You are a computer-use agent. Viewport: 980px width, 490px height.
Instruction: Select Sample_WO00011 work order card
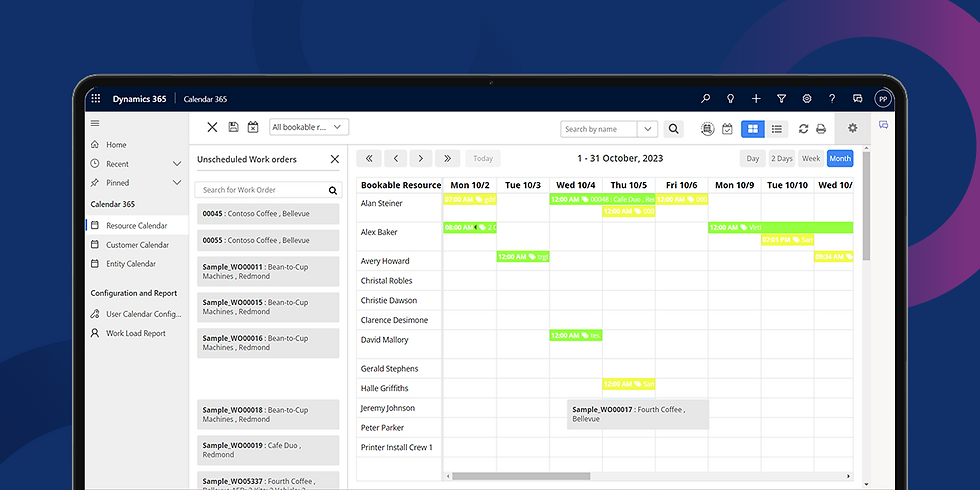click(x=268, y=271)
